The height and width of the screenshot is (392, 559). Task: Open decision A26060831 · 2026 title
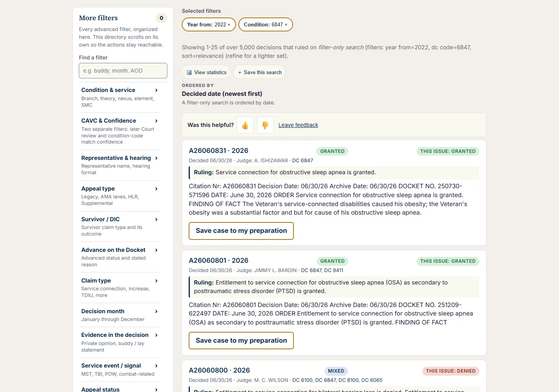(219, 151)
